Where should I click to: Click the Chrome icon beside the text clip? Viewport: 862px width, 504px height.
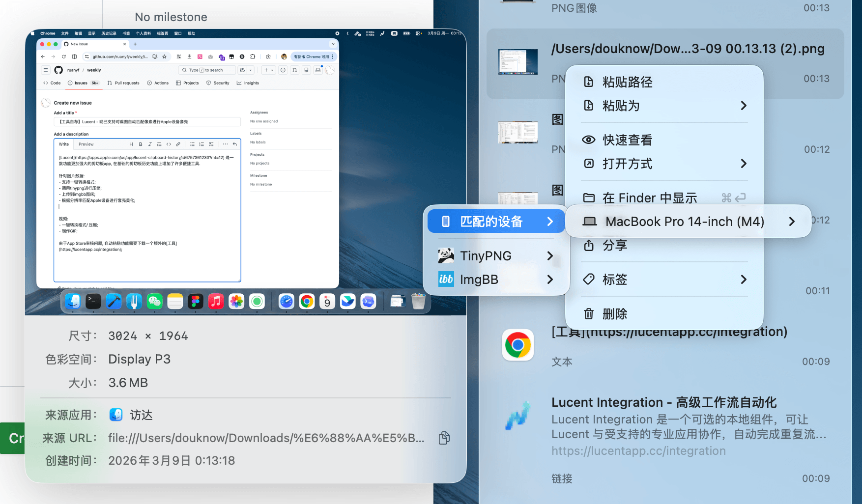point(517,345)
